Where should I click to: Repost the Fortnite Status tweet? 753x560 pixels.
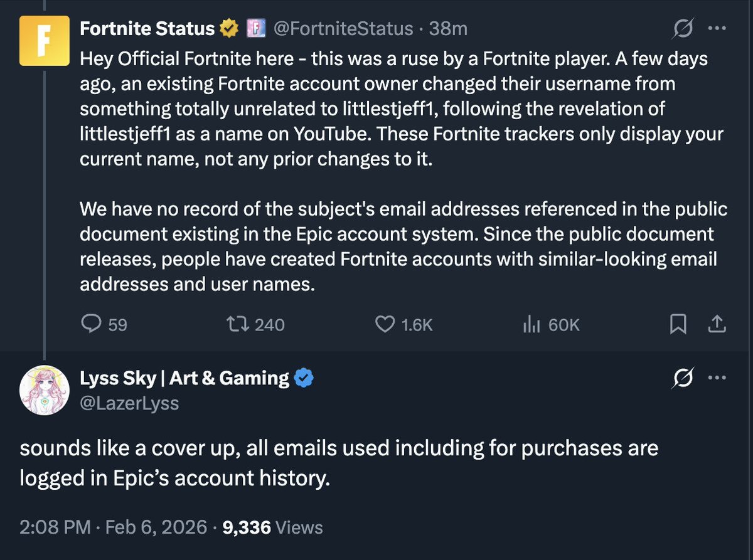click(237, 324)
